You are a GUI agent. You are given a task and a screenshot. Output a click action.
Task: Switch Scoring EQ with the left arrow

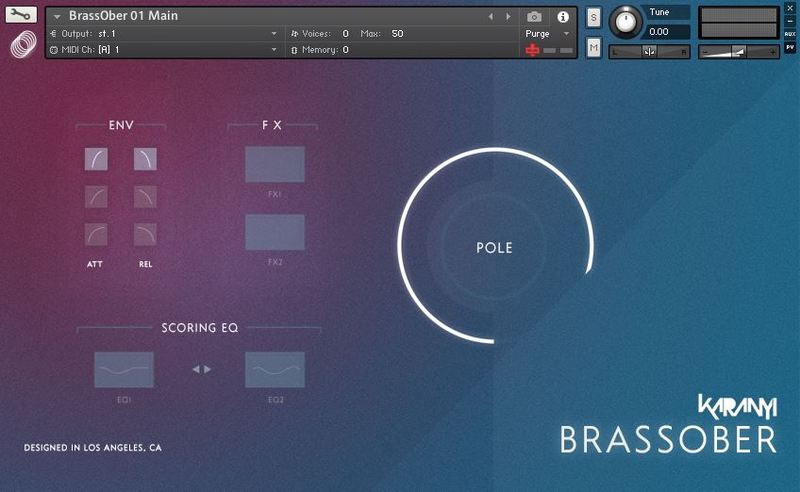[x=196, y=369]
